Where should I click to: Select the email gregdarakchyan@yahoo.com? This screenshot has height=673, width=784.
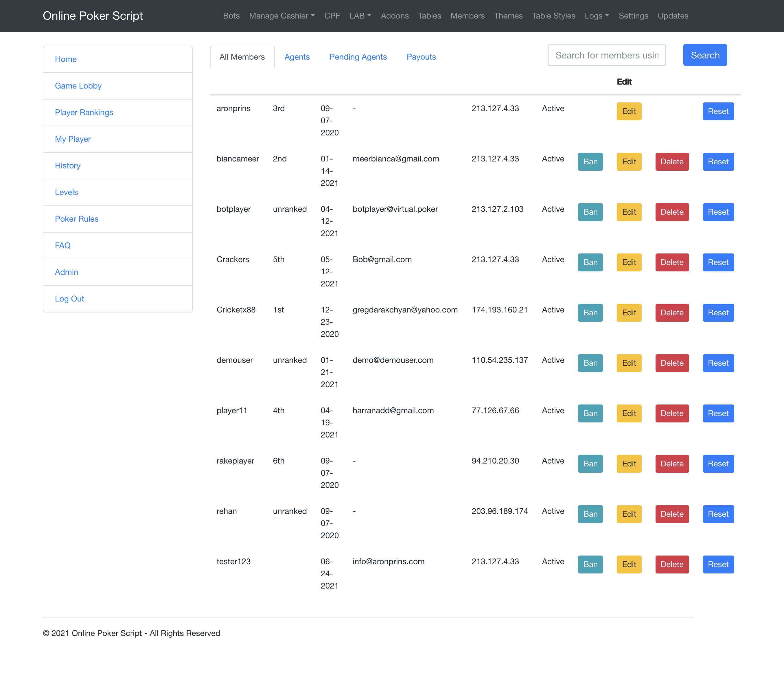405,310
